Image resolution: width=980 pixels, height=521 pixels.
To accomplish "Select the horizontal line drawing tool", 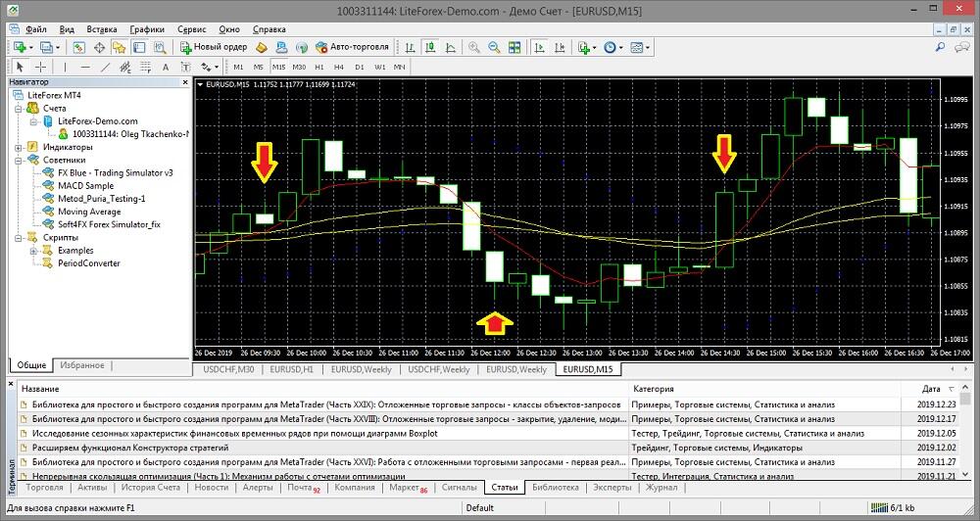I will tap(85, 67).
